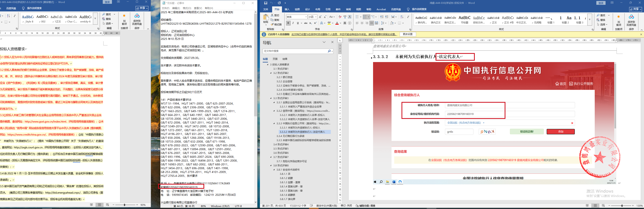Click the zoom slider in right Word status bar
This screenshot has width=644, height=209.
(621, 206)
